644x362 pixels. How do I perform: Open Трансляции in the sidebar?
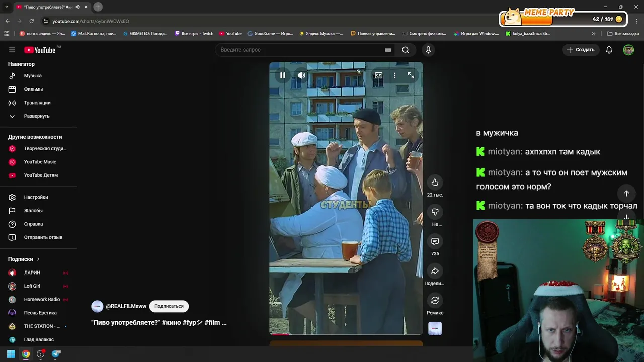(x=38, y=103)
